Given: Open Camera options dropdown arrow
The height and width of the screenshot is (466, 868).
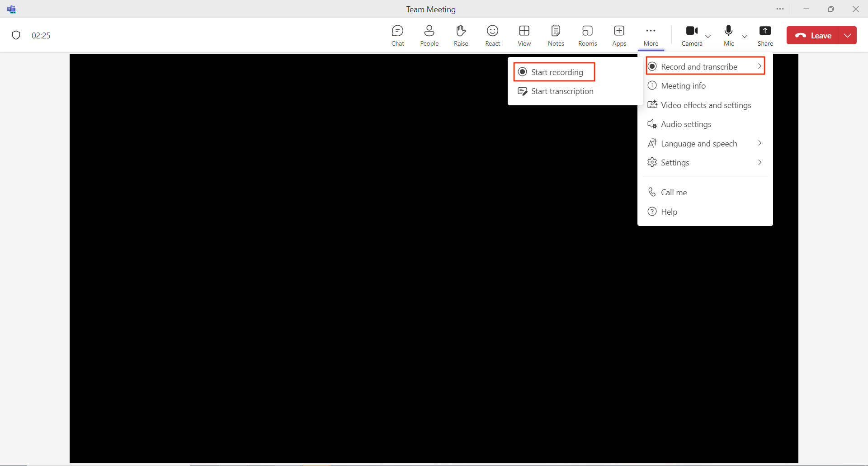Looking at the screenshot, I should pyautogui.click(x=708, y=36).
